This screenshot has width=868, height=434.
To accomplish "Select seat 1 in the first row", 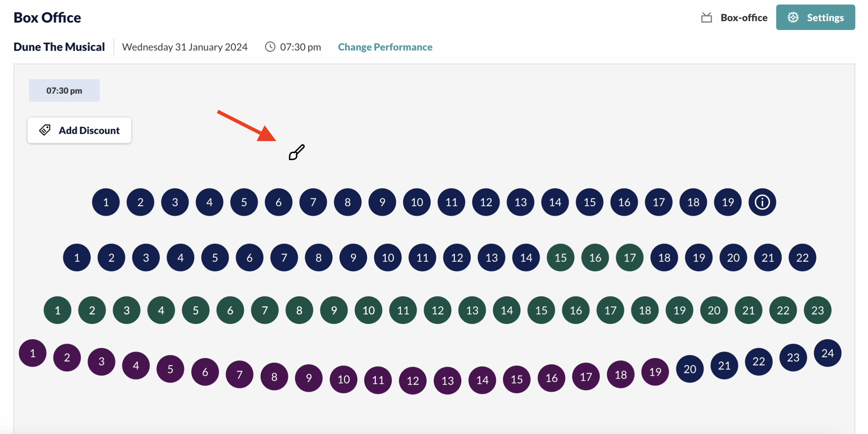I will tap(106, 202).
